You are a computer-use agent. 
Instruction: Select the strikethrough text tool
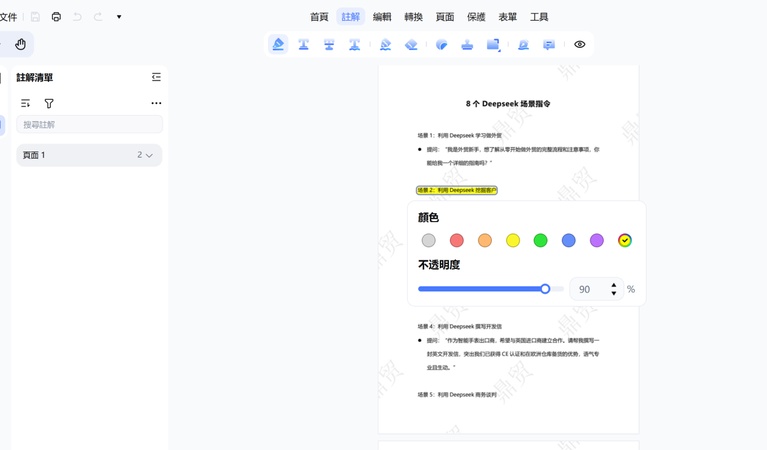click(x=329, y=45)
